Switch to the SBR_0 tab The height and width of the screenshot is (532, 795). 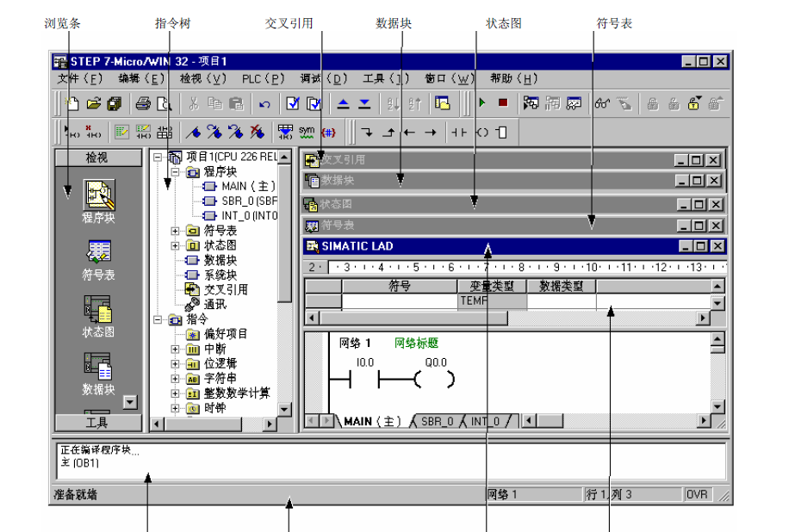tap(437, 422)
